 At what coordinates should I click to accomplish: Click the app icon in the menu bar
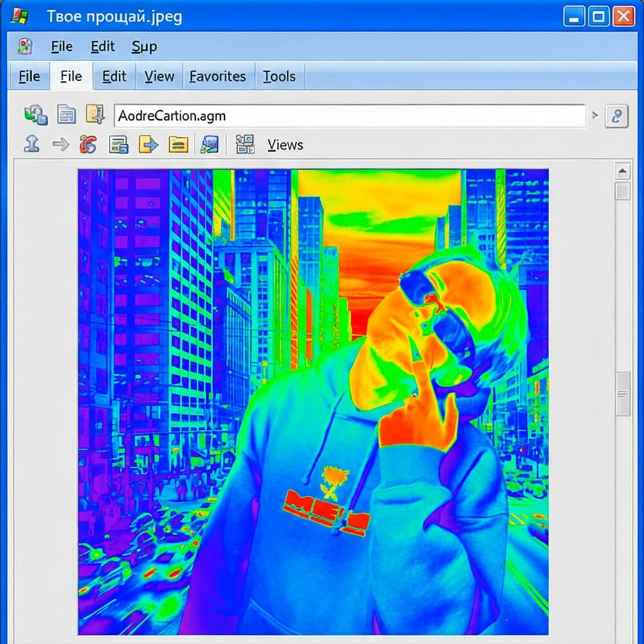pos(25,46)
